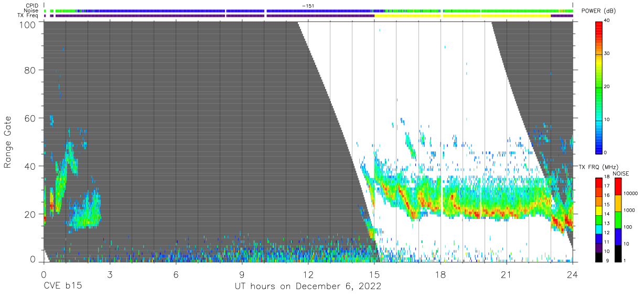This screenshot has width=644, height=297.
Task: Click the 16 MHz tick on TX FRQ scale
Action: pyautogui.click(x=607, y=195)
